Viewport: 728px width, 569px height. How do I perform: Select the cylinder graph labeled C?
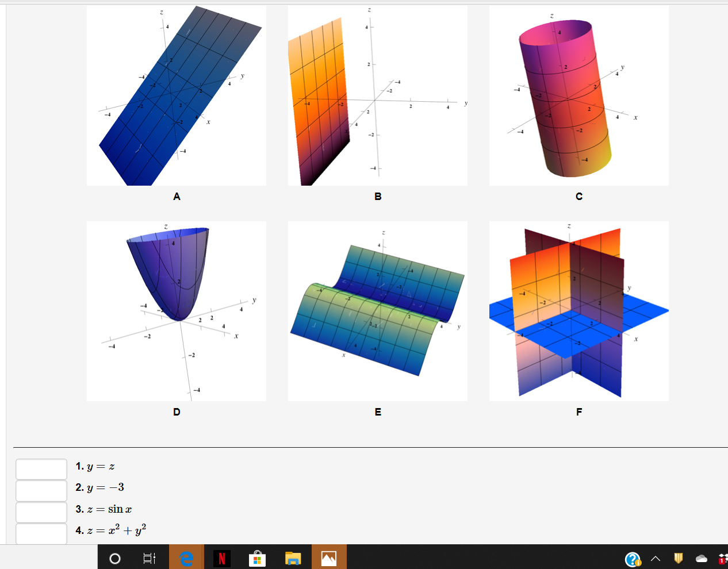(x=578, y=95)
